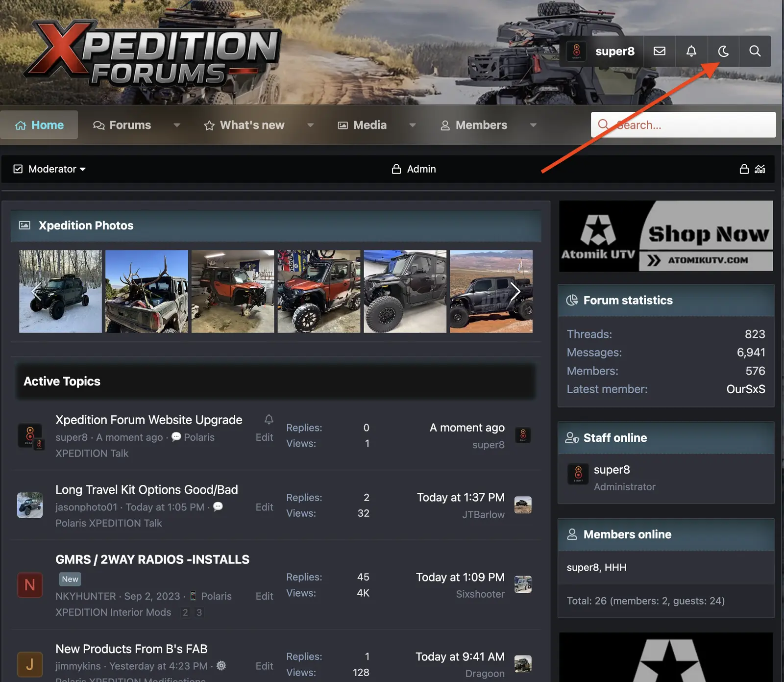This screenshot has width=784, height=682.
Task: Open Dragoon's last poster avatar
Action: (x=523, y=664)
